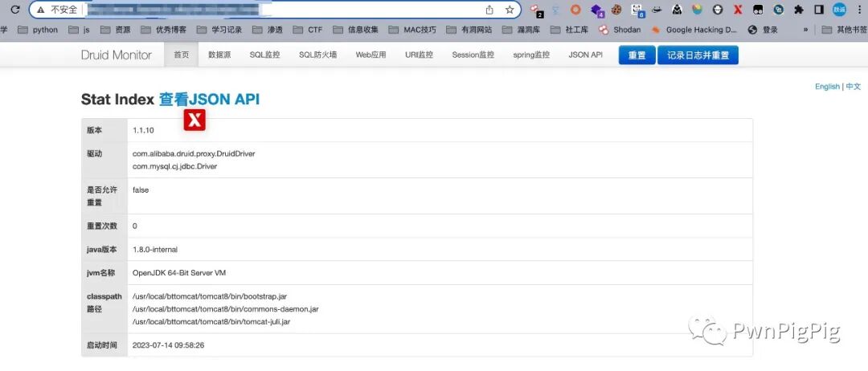Open the 优秀博客 bookmark folder
Viewport: 868px width, 371px height.
coord(163,30)
